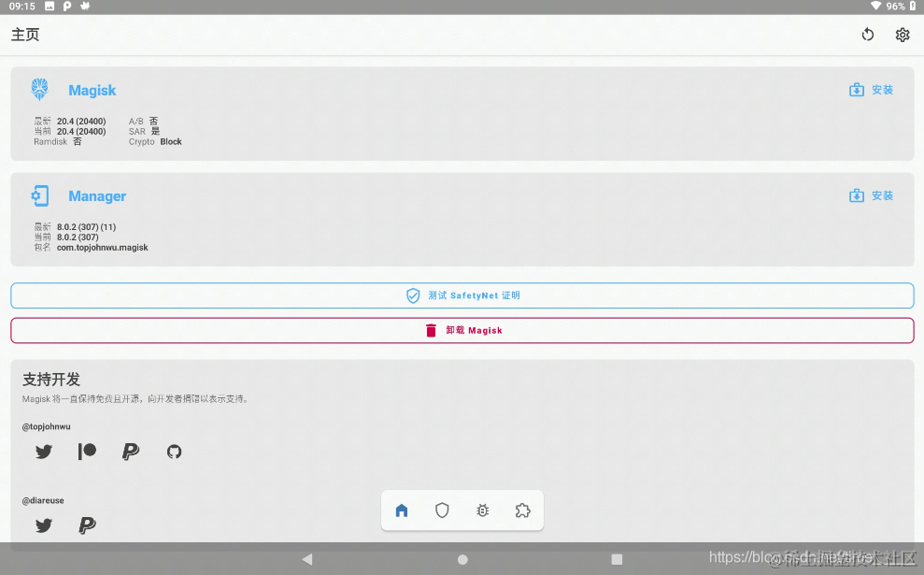The width and height of the screenshot is (924, 575).
Task: Tap the Magisk card title
Action: tap(92, 91)
